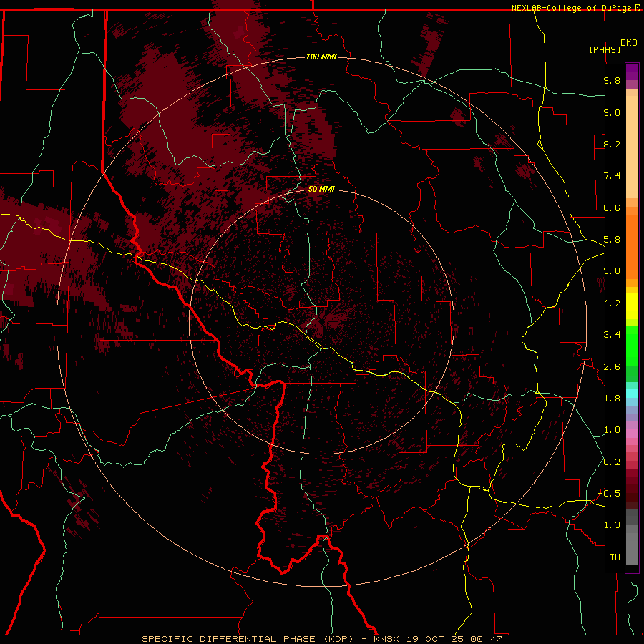This screenshot has height=644, width=644.
Task: Click the 6.6 legend value
Action: 612,208
